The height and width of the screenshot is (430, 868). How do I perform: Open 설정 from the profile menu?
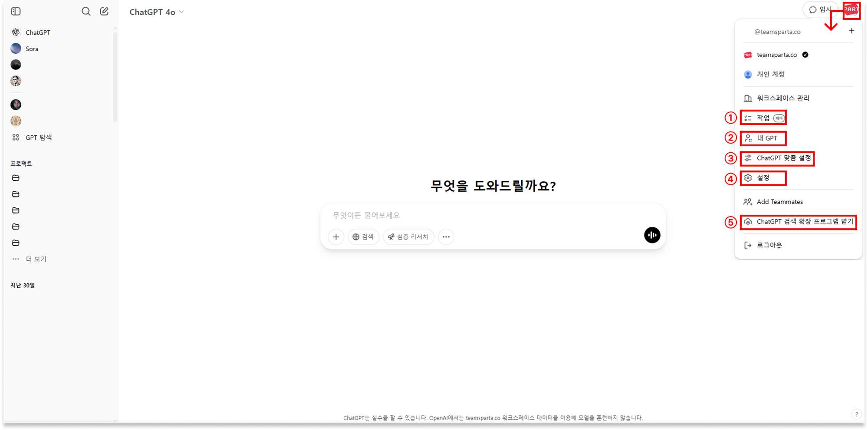pyautogui.click(x=763, y=178)
